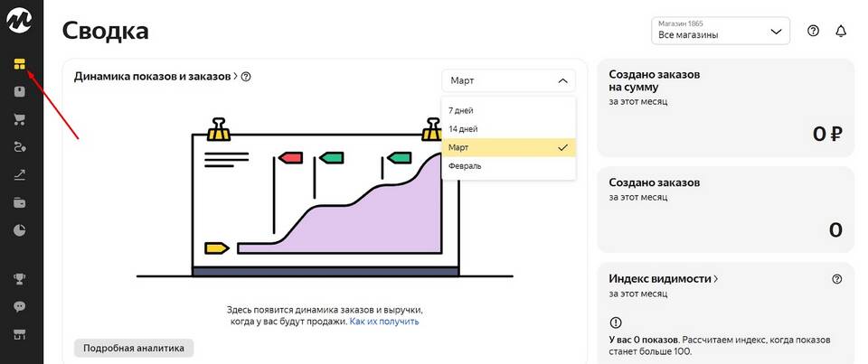
Task: Open the shopping cart orders section
Action: click(20, 119)
